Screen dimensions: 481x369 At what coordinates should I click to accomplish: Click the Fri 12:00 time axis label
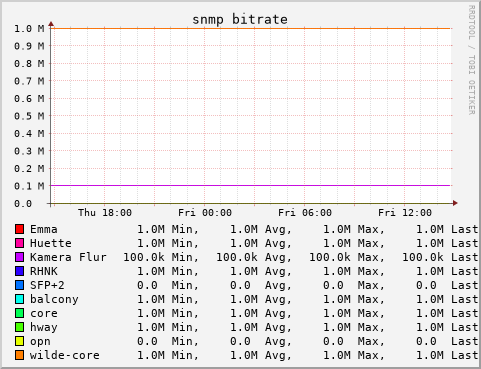pyautogui.click(x=405, y=213)
